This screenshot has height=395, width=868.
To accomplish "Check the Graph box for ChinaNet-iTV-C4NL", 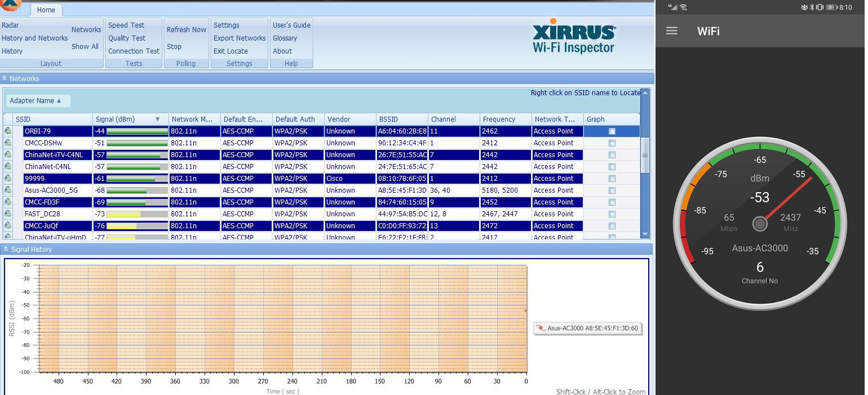I will click(612, 155).
